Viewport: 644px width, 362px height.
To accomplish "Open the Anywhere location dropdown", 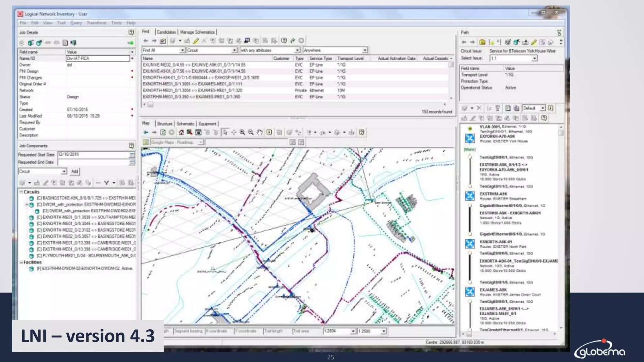I will click(x=364, y=50).
